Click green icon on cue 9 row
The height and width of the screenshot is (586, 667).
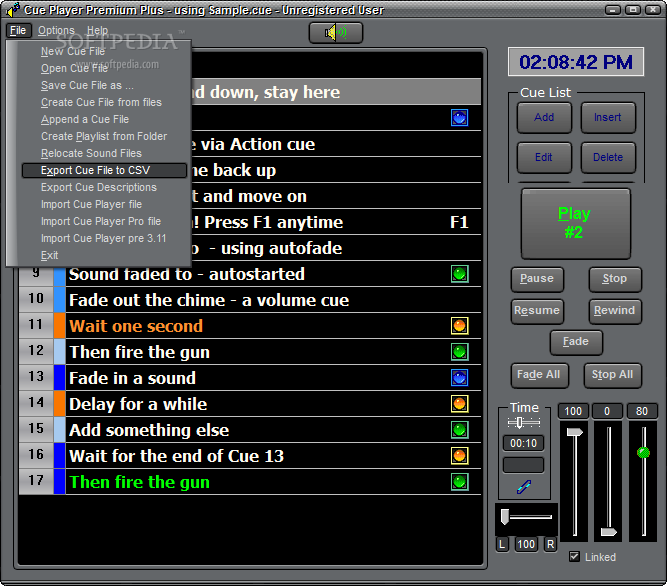[x=459, y=274]
